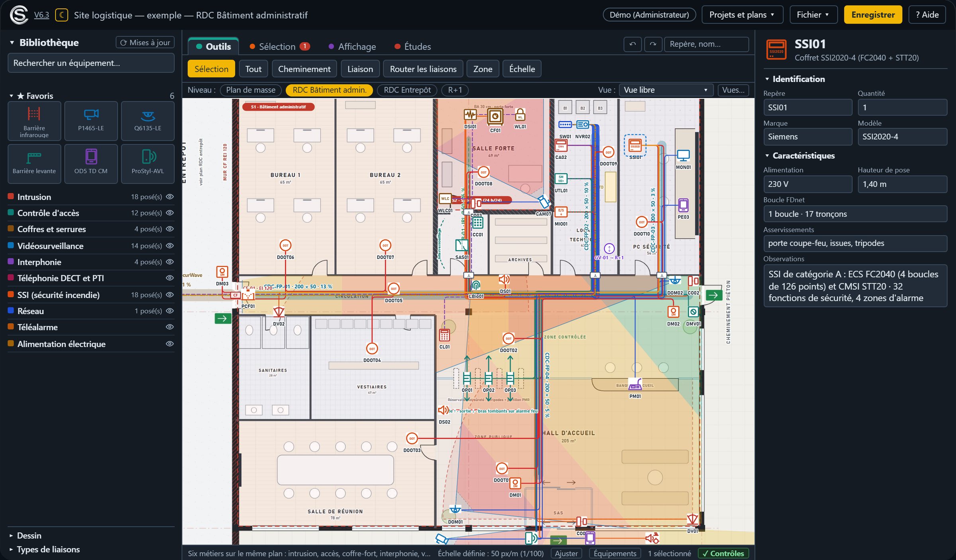Click the DM03 manual call point icon
The height and width of the screenshot is (560, 956).
[222, 272]
